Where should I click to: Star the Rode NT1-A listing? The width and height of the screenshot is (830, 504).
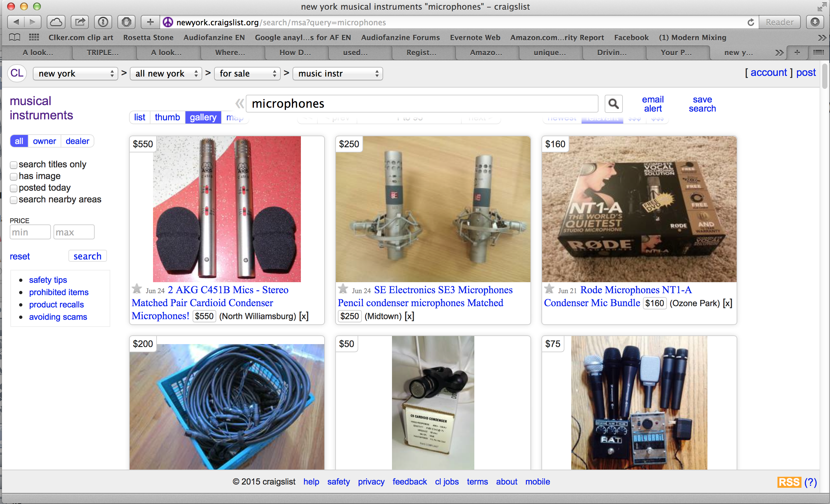549,289
